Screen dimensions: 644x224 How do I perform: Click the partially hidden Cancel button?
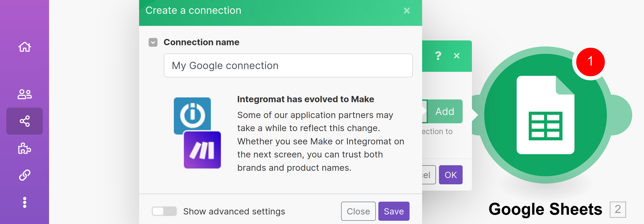(429, 175)
